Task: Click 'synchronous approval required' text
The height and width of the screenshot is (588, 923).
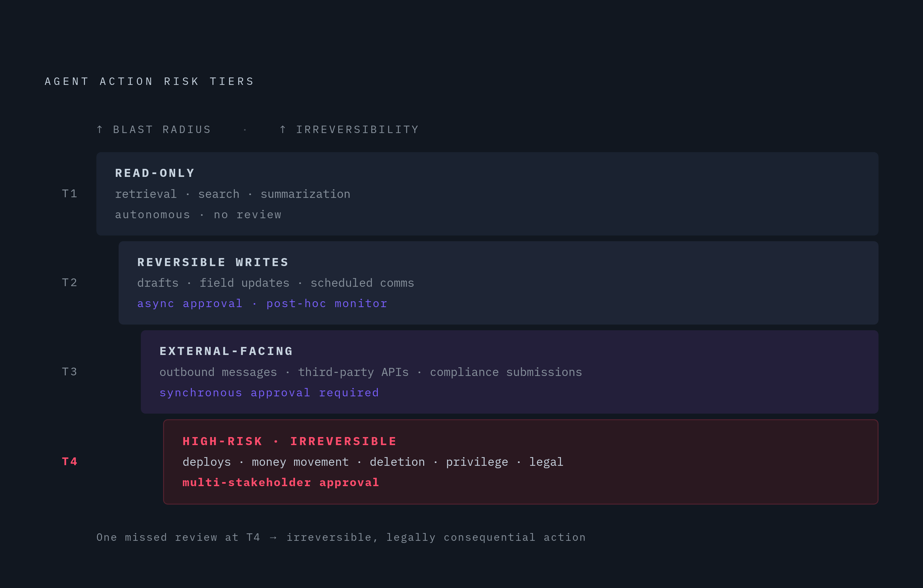Action: point(269,393)
